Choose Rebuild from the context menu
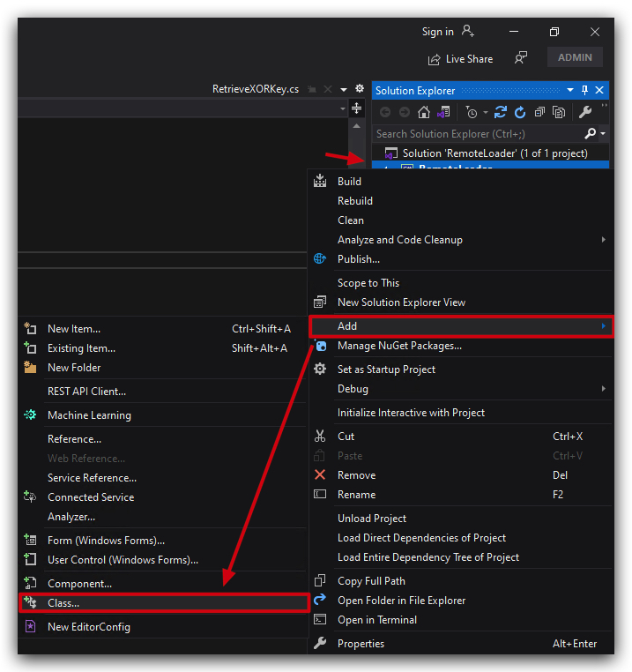This screenshot has width=632, height=672. (x=461, y=200)
